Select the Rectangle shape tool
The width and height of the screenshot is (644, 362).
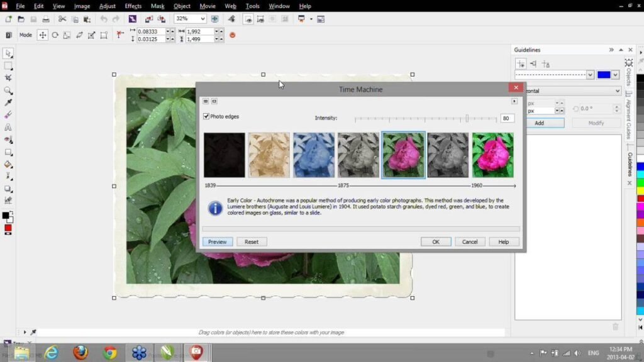click(x=8, y=152)
